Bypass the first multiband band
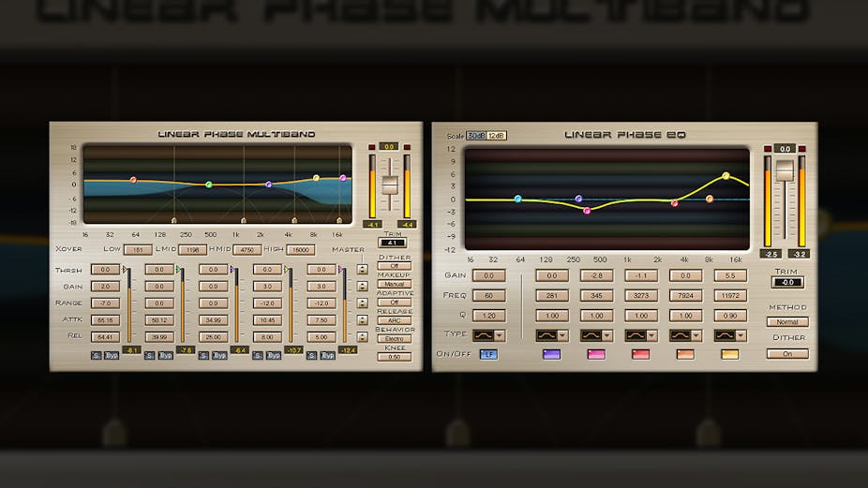868x488 pixels. coord(112,355)
